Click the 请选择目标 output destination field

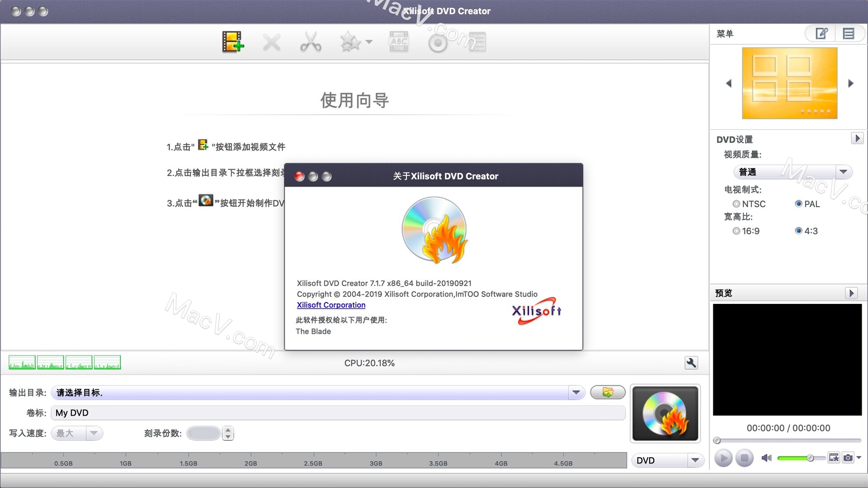pos(310,393)
